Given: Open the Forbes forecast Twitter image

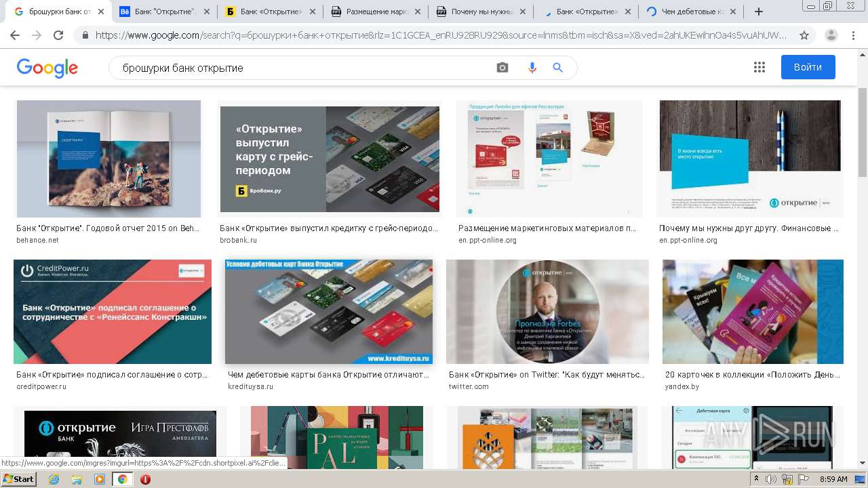Looking at the screenshot, I should (x=547, y=312).
